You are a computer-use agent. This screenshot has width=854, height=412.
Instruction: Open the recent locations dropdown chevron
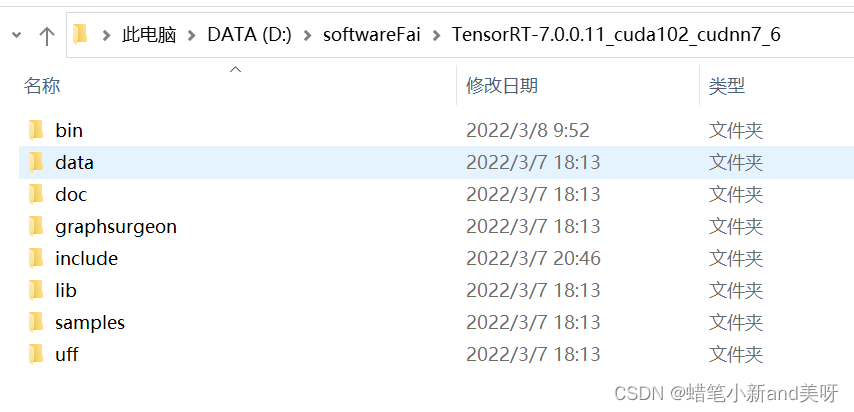pyautogui.click(x=16, y=35)
